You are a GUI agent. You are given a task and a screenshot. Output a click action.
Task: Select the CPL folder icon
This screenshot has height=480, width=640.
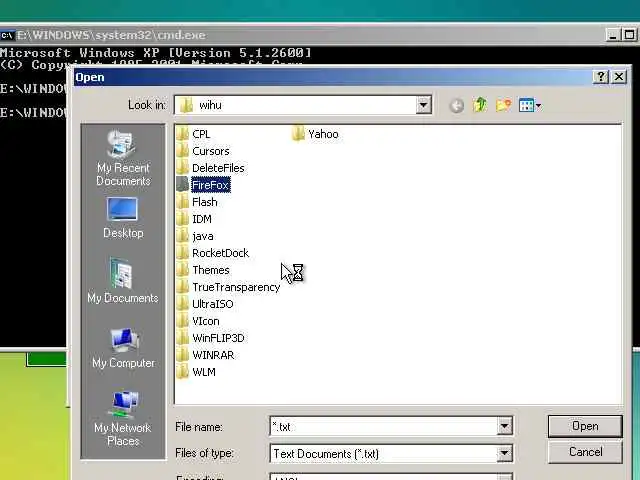point(182,134)
